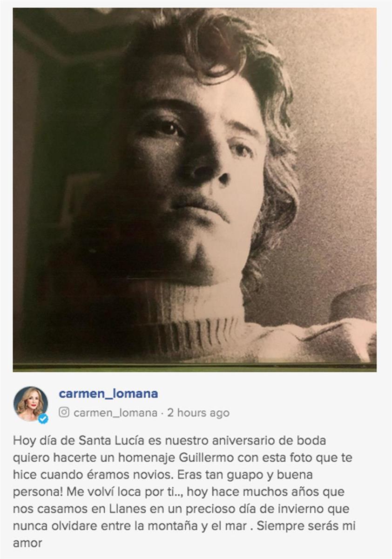
Task: Click the Instagram logo icon beside the handle
Action: tap(64, 412)
